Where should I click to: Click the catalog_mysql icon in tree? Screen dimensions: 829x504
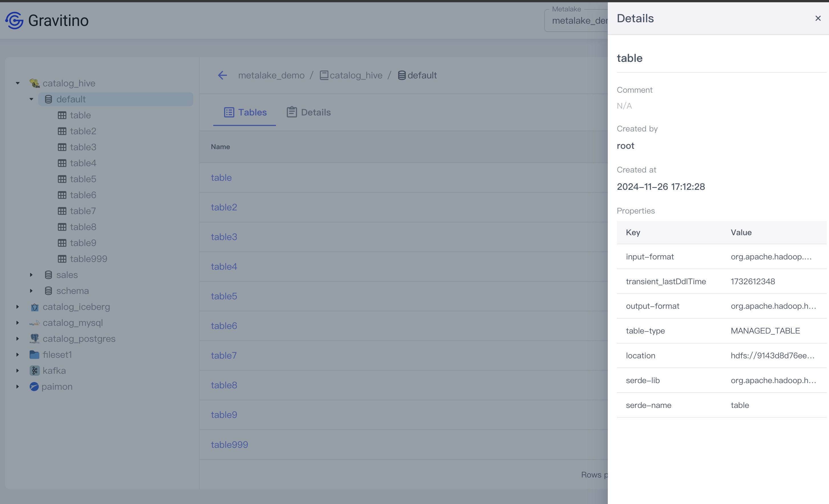tap(34, 323)
